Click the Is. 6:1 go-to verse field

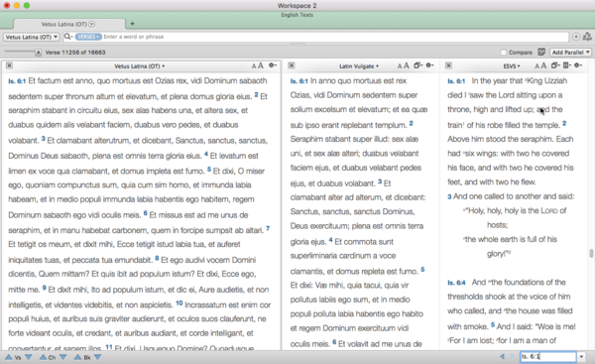pos(548,357)
